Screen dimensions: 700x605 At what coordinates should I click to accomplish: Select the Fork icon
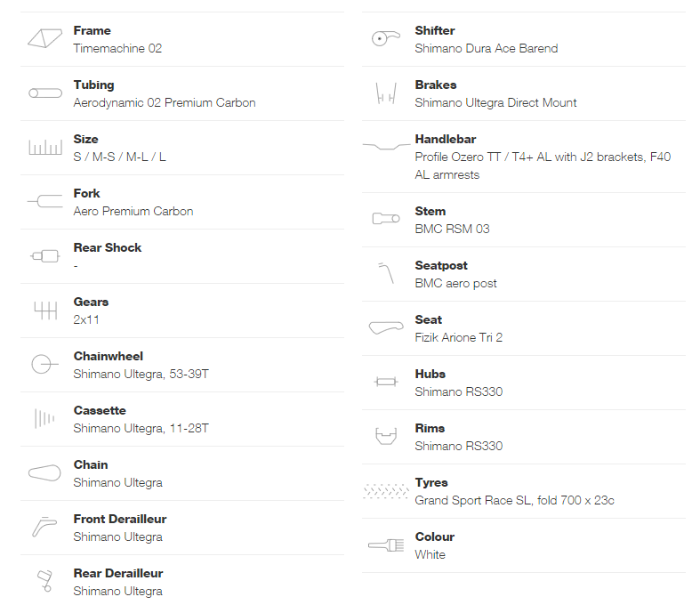pyautogui.click(x=45, y=201)
